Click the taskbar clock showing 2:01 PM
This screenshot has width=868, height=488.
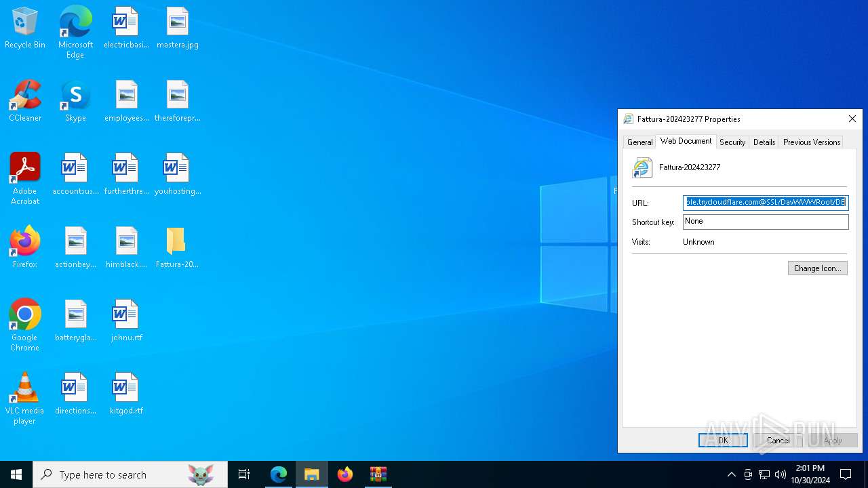810,474
